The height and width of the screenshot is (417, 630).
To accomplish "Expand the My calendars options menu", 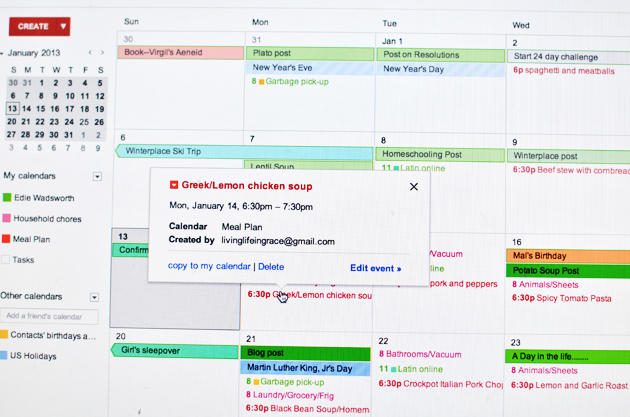I will click(x=97, y=176).
